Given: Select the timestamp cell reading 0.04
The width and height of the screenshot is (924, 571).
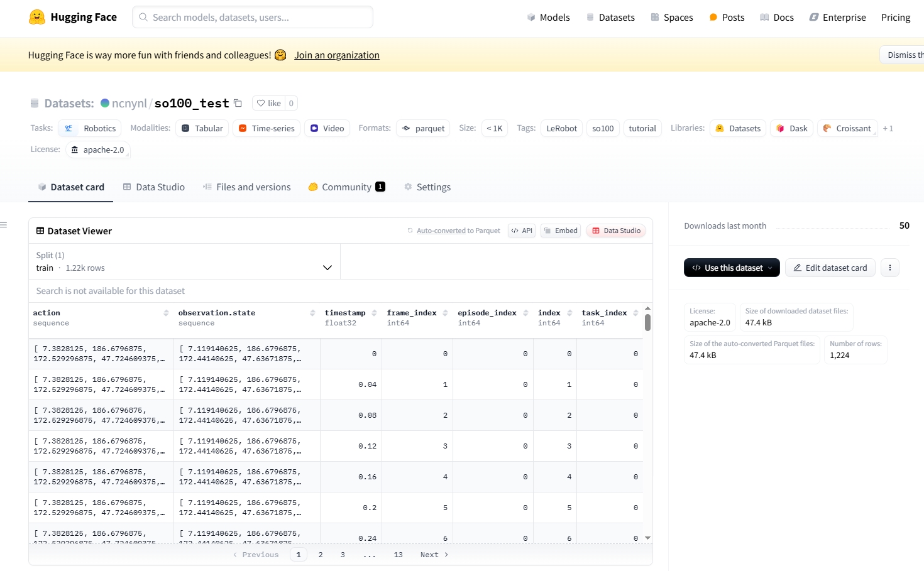Looking at the screenshot, I should coord(351,384).
